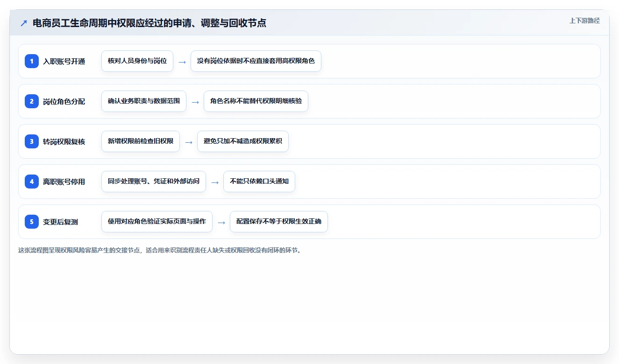619x364 pixels.
Task: Open the 配置保存不等于权限生效正确 node
Action: pyautogui.click(x=279, y=222)
